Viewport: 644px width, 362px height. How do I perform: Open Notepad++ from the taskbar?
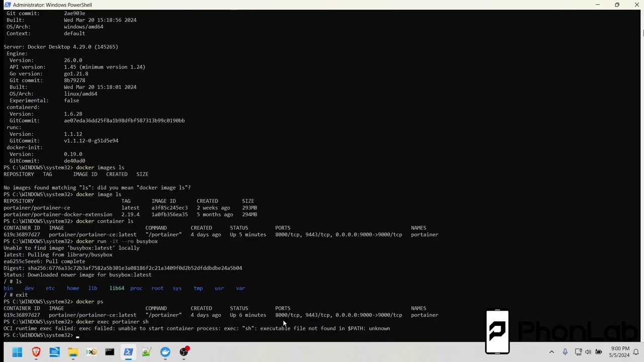(x=146, y=352)
